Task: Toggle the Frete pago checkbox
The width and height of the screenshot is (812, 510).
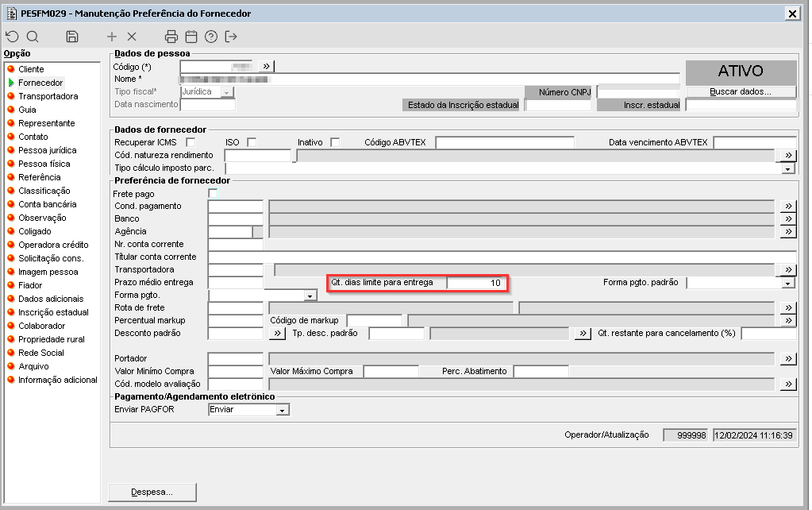Action: 213,193
